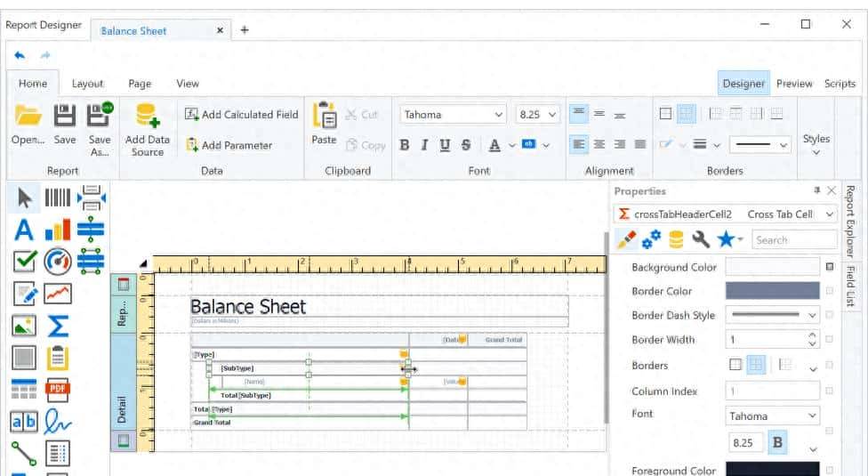Image resolution: width=868 pixels, height=476 pixels.
Task: Select the Signature tool in toolbox
Action: 58,422
